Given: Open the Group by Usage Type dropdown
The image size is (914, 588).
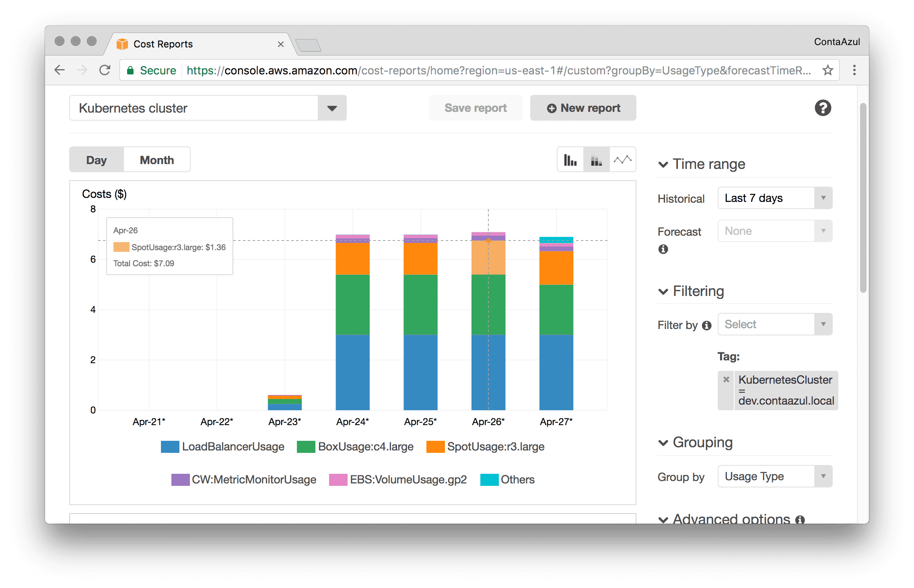Looking at the screenshot, I should (x=774, y=476).
